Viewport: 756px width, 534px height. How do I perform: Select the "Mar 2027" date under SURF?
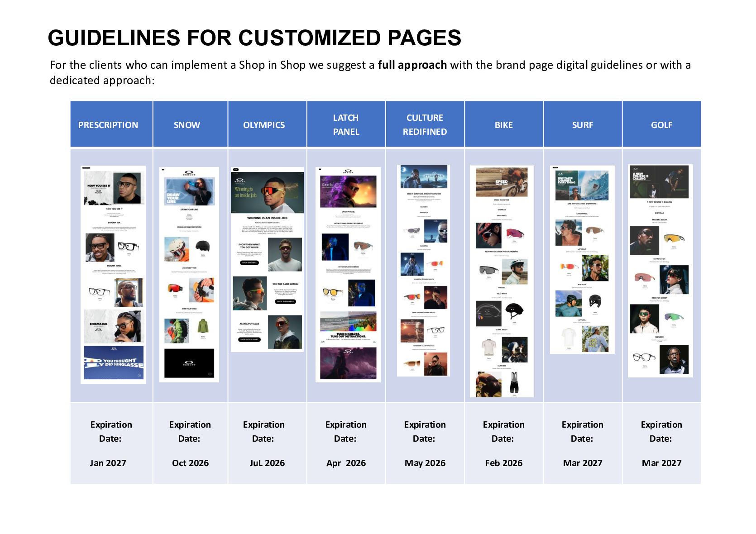583,463
